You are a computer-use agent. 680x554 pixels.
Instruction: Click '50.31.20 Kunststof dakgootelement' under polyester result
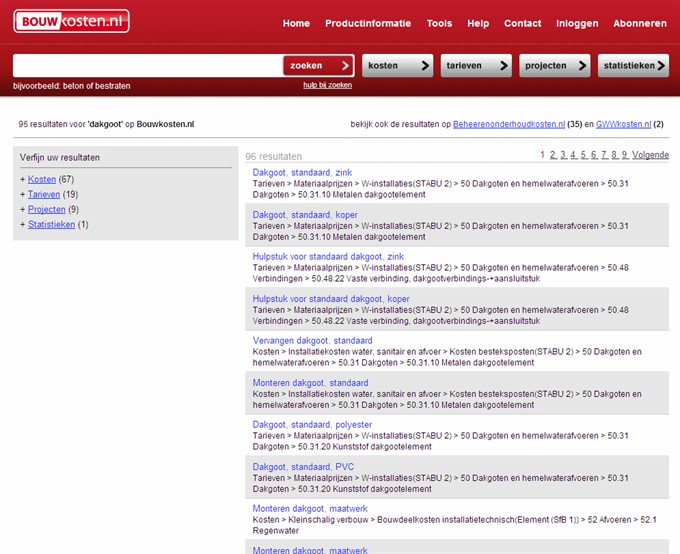click(x=365, y=447)
